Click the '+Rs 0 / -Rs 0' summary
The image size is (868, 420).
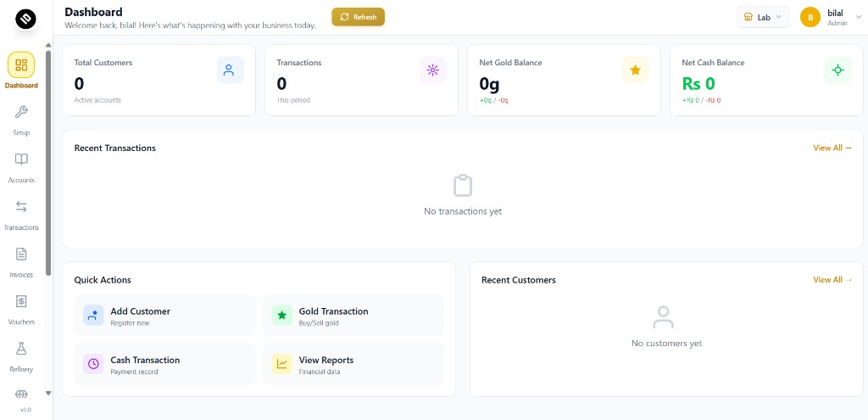[701, 100]
